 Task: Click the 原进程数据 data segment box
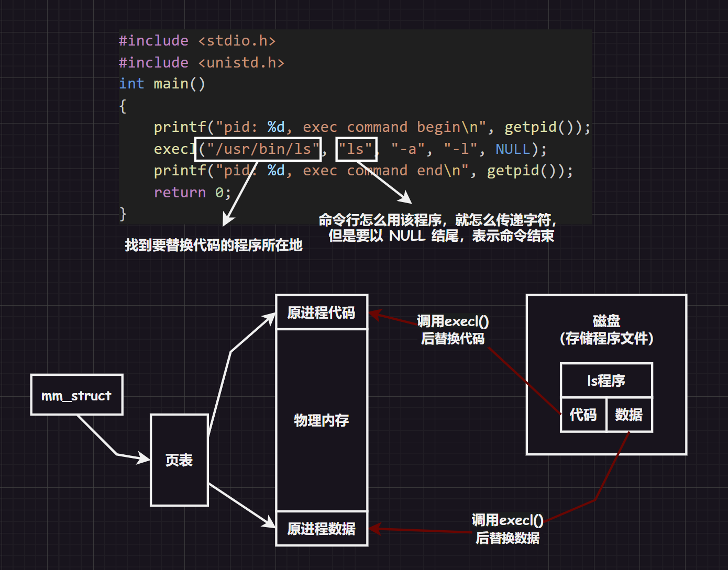[321, 528]
